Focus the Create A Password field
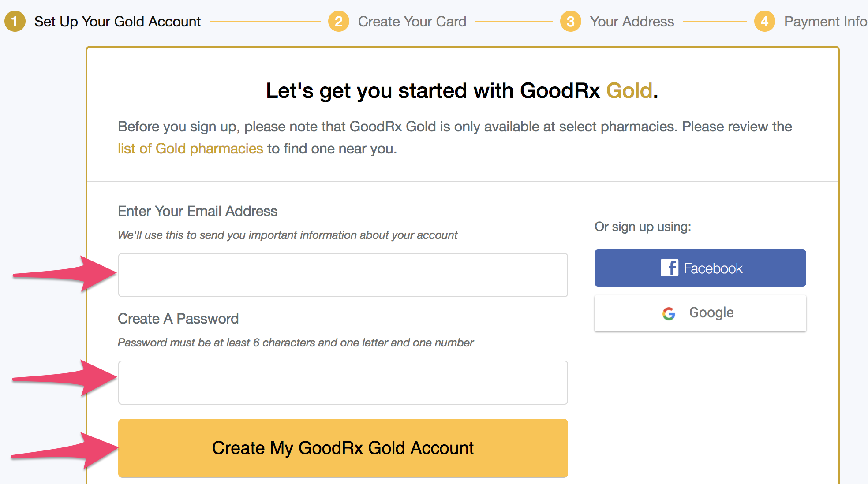Screen dimensions: 868x484 pos(343,383)
